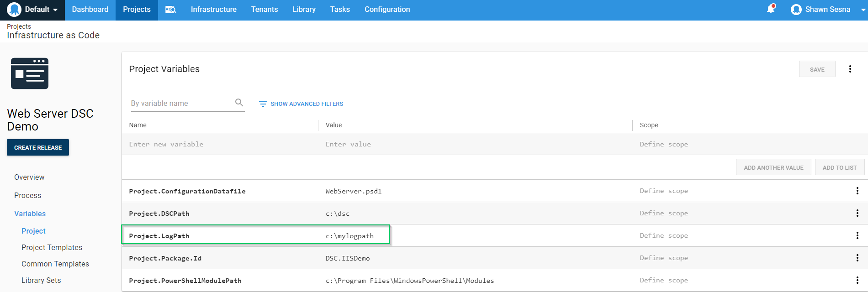Click the Web Server DSC project logo

pos(30,73)
